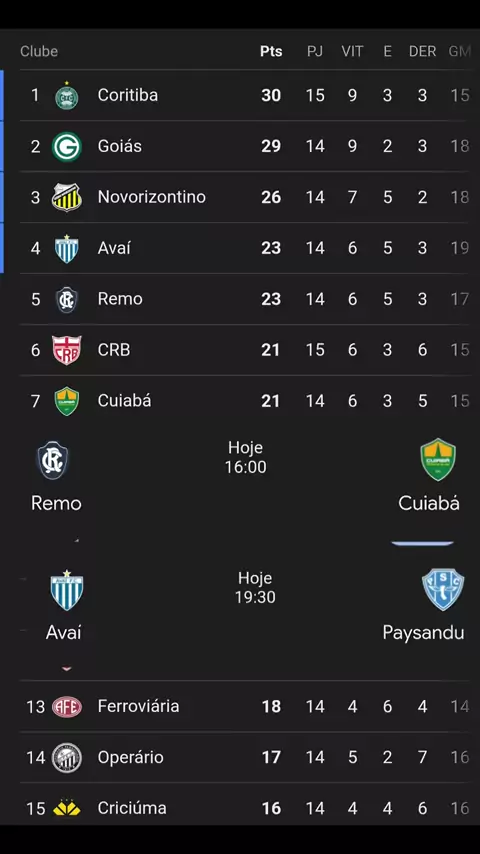Select Avaí crest in 19:30 match
480x854 pixels.
[x=66, y=590]
